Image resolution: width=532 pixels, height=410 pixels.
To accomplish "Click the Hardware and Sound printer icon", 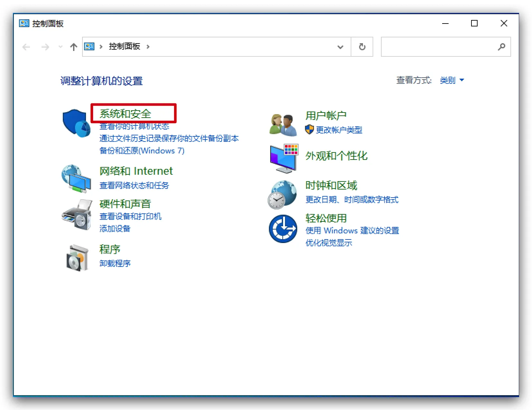I will pos(77,215).
